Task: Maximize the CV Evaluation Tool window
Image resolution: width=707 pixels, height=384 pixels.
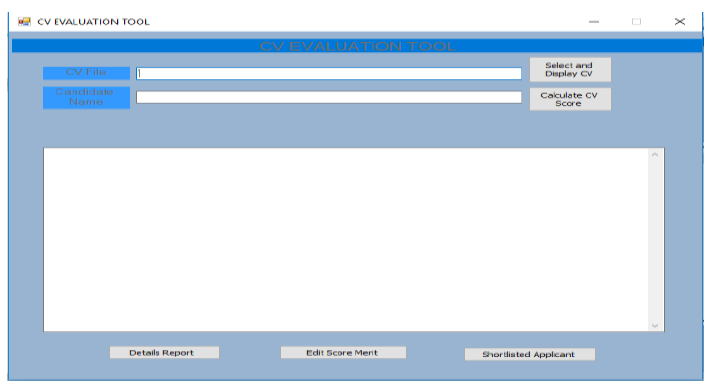Action: coord(636,22)
